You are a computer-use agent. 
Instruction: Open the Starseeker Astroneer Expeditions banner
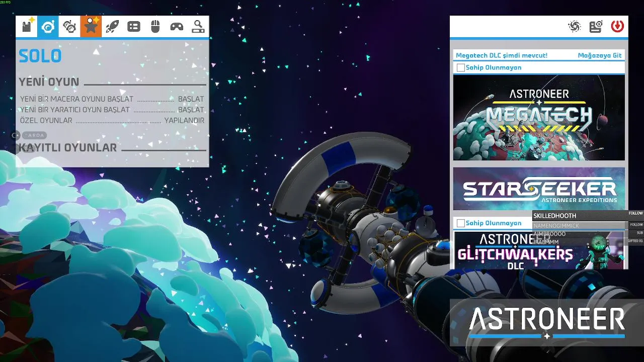click(x=539, y=189)
